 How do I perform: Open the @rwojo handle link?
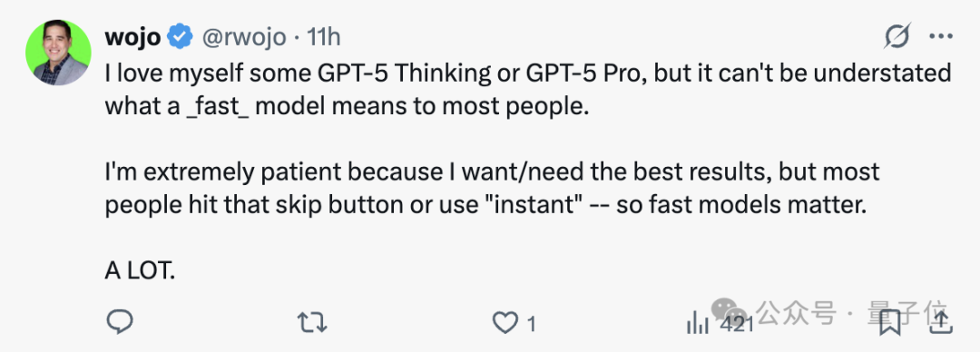244,38
